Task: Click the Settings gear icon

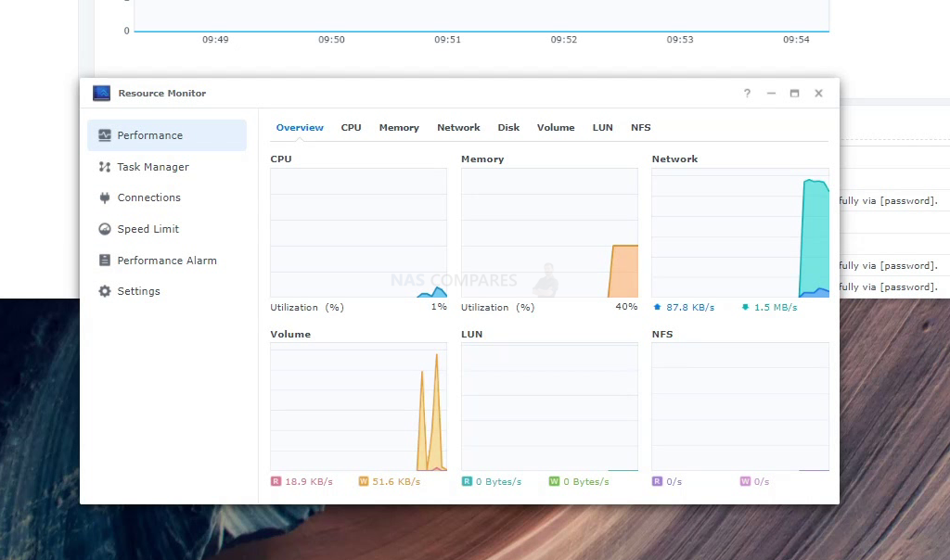Action: (x=105, y=291)
